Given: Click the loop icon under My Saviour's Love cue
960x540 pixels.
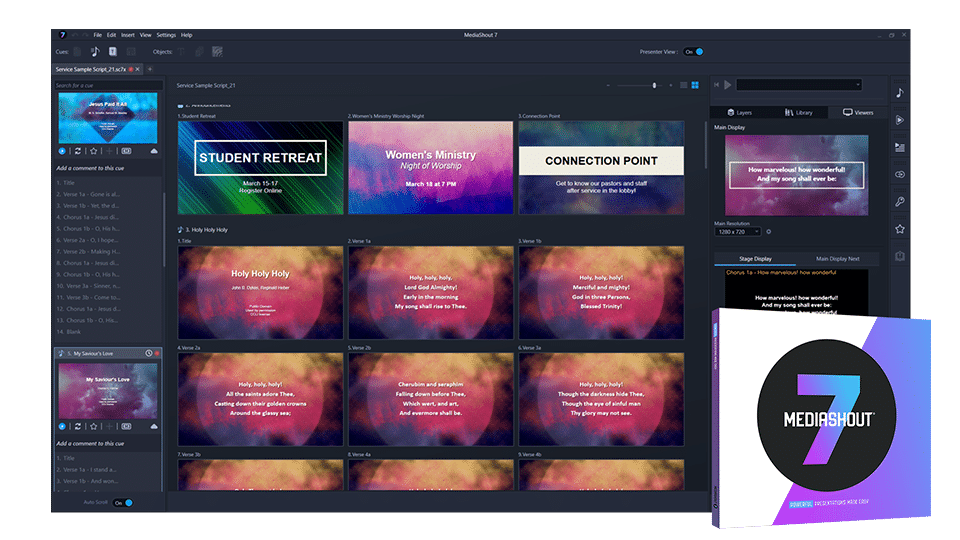Looking at the screenshot, I should click(x=77, y=427).
